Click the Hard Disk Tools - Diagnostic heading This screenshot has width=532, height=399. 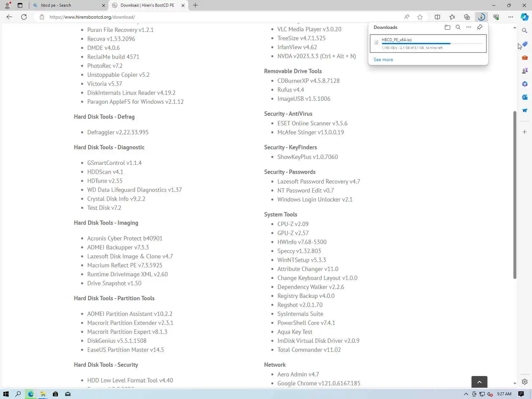(109, 147)
